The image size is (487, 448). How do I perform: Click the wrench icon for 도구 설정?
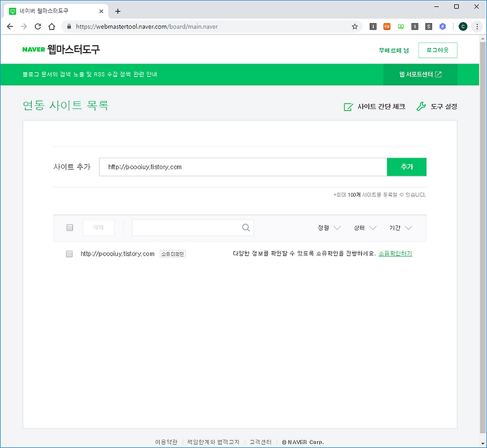421,106
